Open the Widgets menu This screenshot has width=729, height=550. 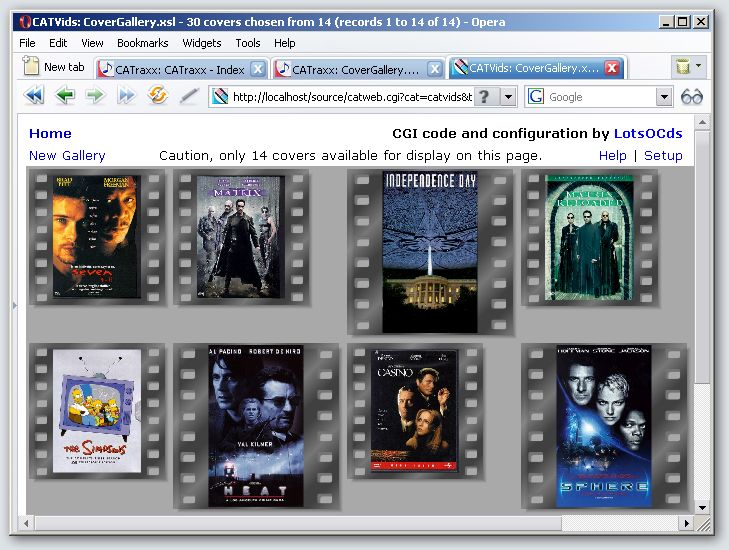(202, 43)
